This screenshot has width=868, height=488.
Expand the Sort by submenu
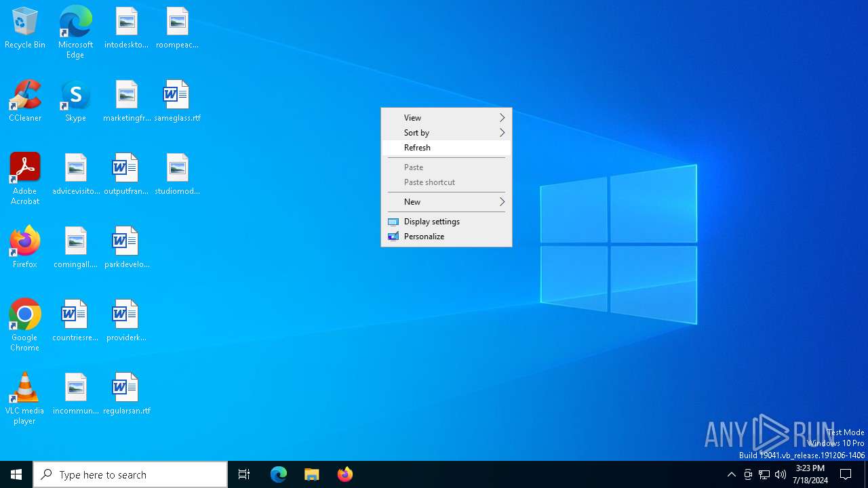coord(446,133)
